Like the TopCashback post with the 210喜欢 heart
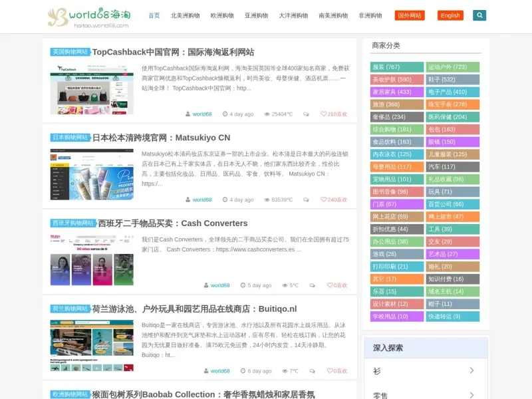 (x=334, y=114)
